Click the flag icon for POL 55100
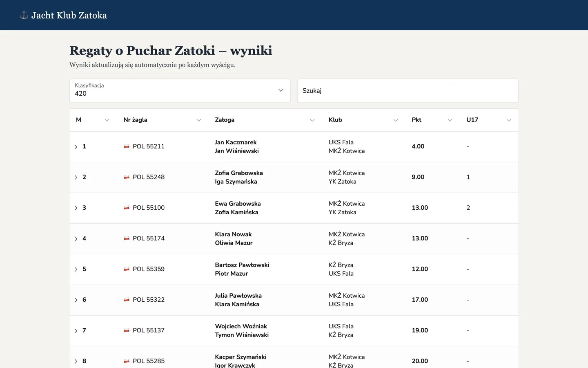Screen dimensions: 588x368 [127, 208]
